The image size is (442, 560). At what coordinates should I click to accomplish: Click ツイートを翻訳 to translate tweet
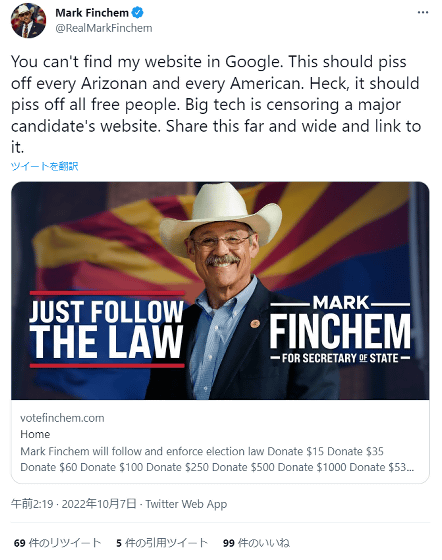[x=44, y=166]
